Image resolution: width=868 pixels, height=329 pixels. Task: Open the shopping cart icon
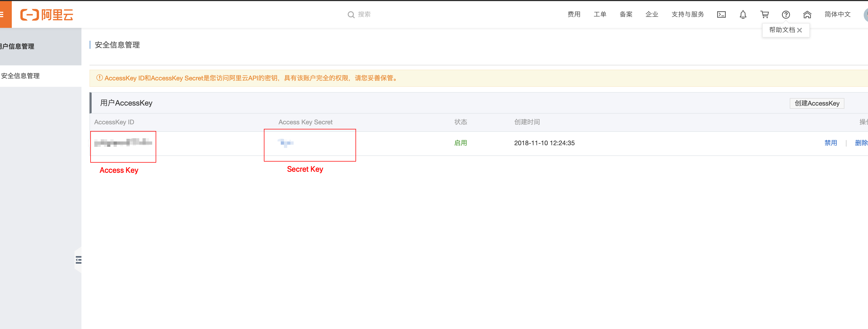[764, 14]
